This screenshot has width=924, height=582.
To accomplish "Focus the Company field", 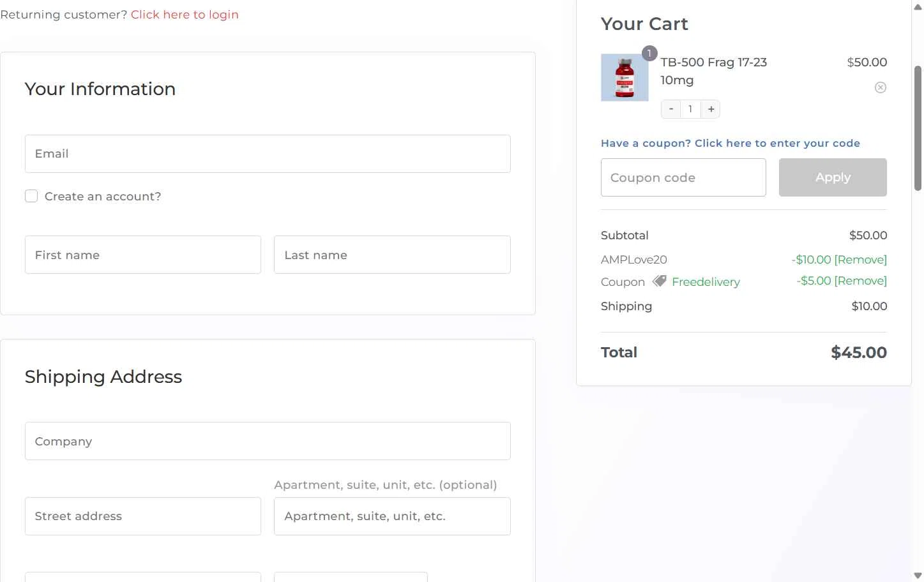I will coord(268,441).
